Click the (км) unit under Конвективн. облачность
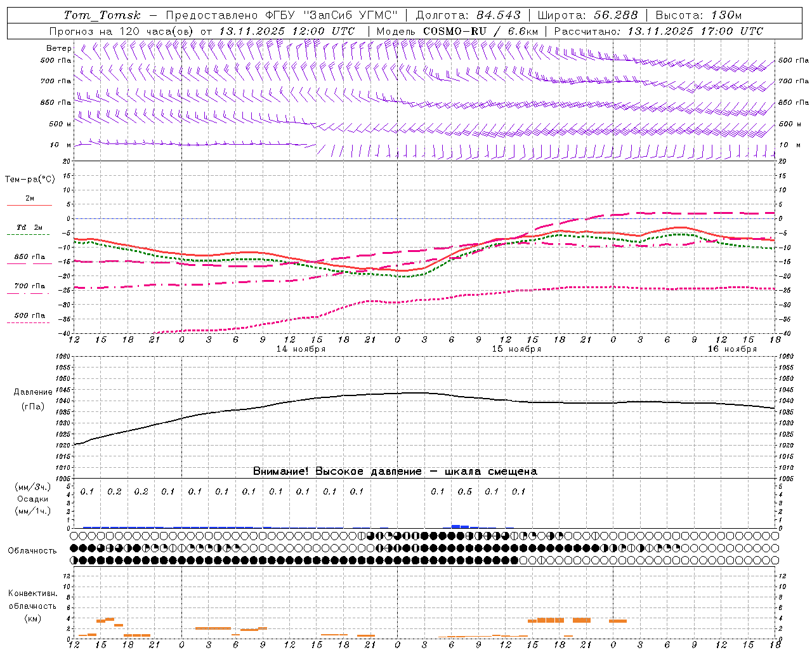 (x=32, y=618)
